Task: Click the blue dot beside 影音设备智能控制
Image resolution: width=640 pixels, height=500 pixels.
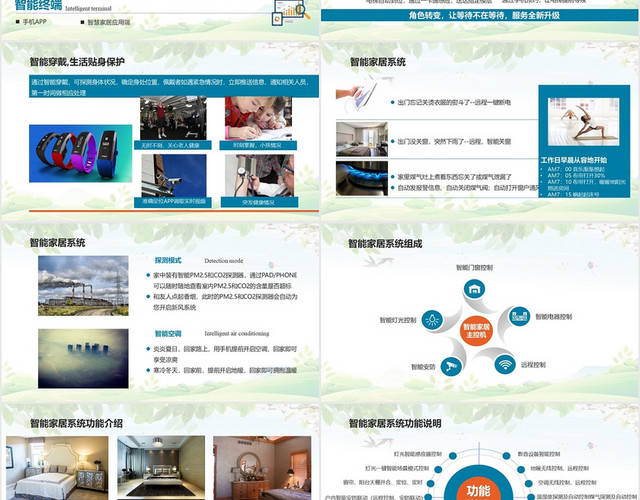Action: click(x=506, y=456)
